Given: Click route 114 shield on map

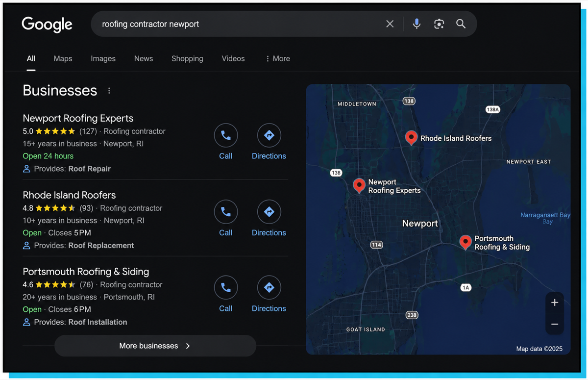Looking at the screenshot, I should [x=376, y=245].
